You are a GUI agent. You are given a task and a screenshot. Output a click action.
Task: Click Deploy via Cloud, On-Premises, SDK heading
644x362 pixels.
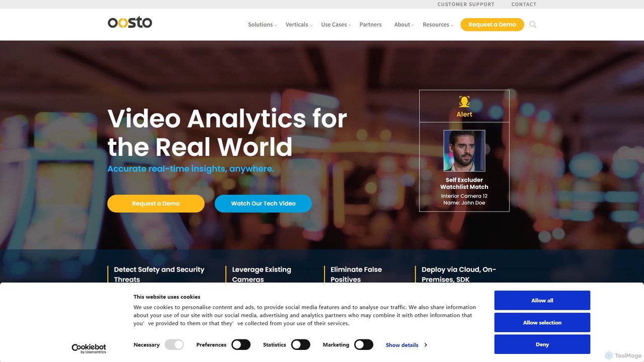coord(459,275)
